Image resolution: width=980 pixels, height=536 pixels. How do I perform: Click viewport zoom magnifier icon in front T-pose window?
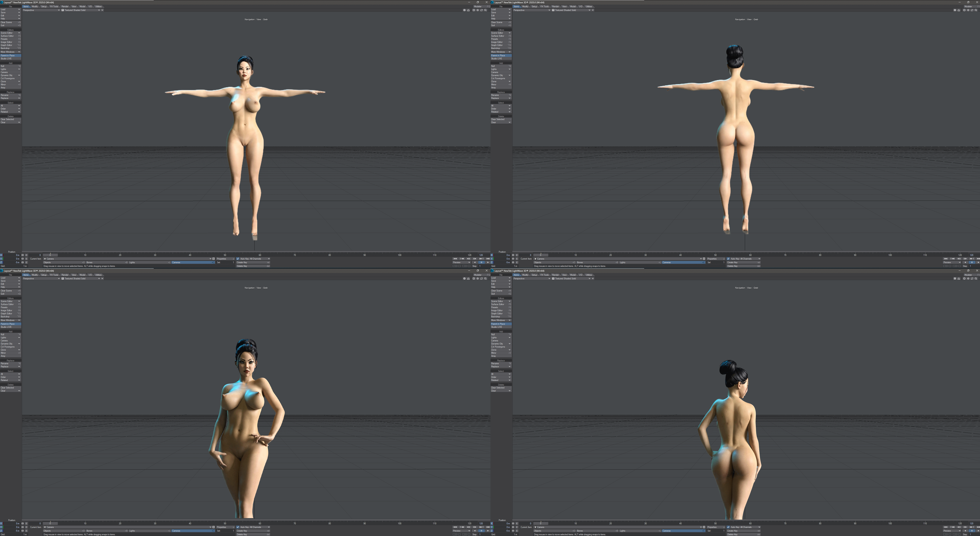pos(485,10)
